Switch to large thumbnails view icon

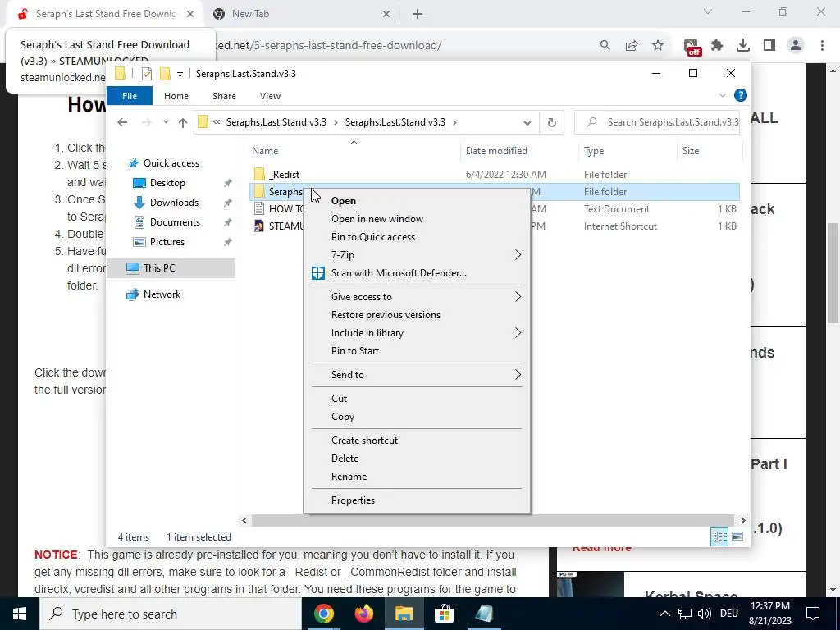point(737,536)
